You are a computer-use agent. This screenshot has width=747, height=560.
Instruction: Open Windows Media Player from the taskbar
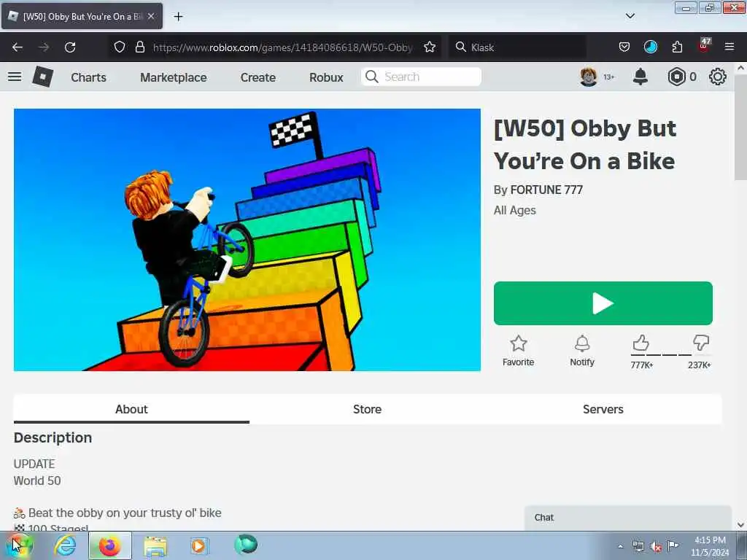199,545
